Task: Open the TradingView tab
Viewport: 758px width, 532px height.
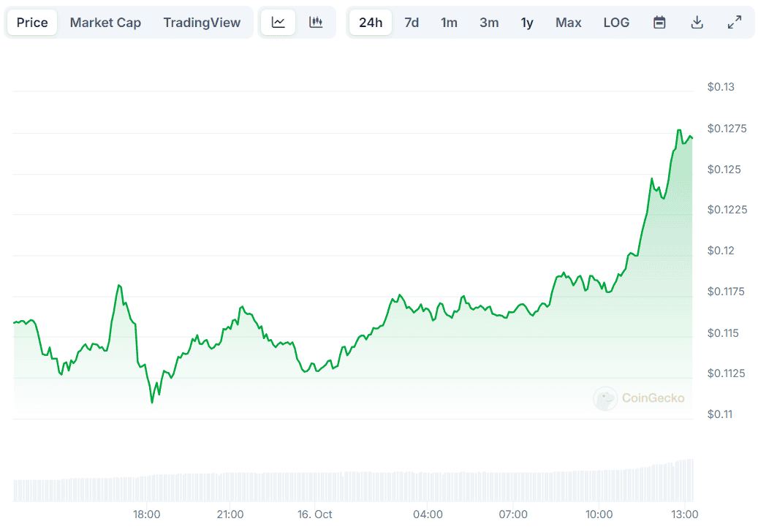Action: coord(202,23)
